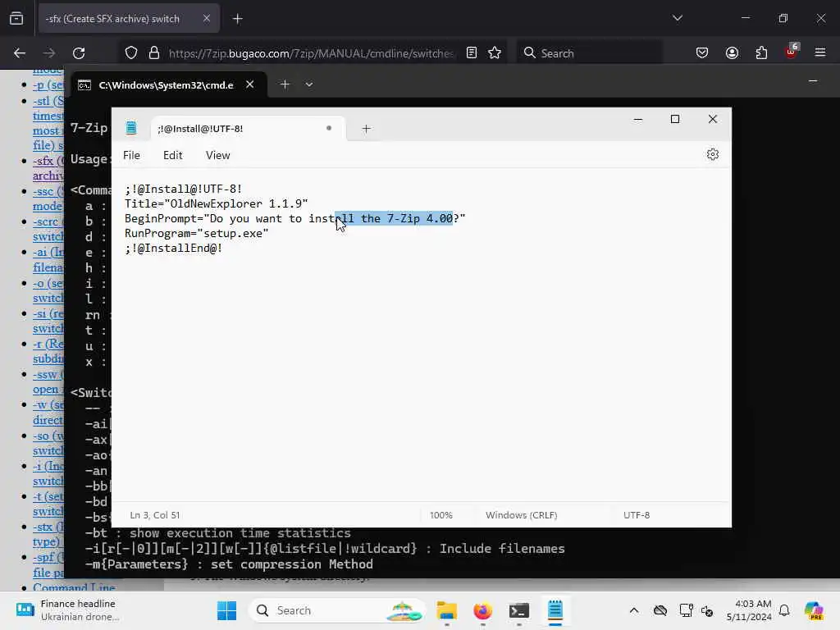
Task: Open the -stx link on the webpage
Action: (48, 534)
